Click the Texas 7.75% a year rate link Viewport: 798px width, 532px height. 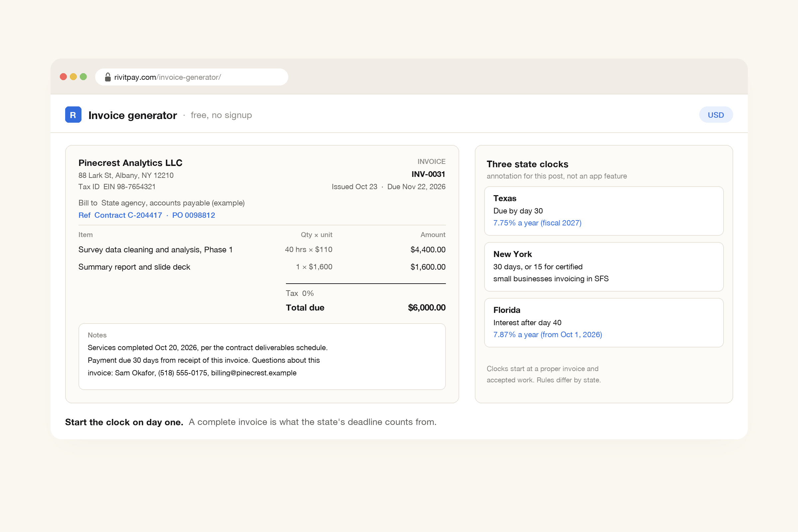pyautogui.click(x=537, y=223)
